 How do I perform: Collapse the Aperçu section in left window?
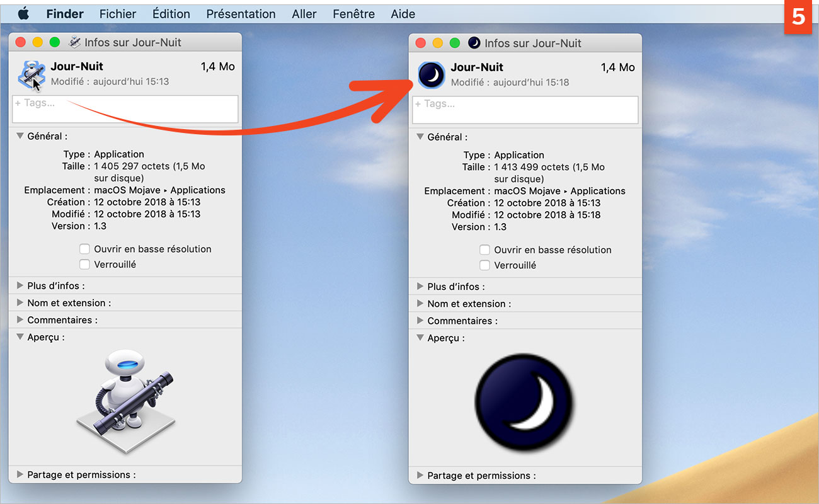coord(20,337)
